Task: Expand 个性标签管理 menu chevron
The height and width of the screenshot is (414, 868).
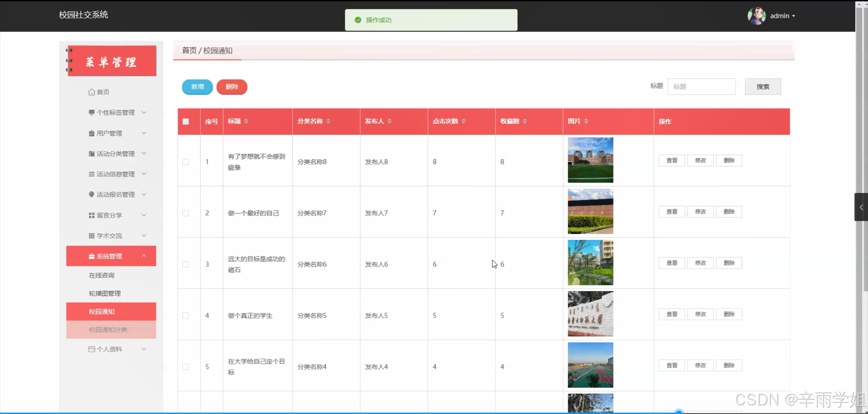Action: pyautogui.click(x=144, y=112)
